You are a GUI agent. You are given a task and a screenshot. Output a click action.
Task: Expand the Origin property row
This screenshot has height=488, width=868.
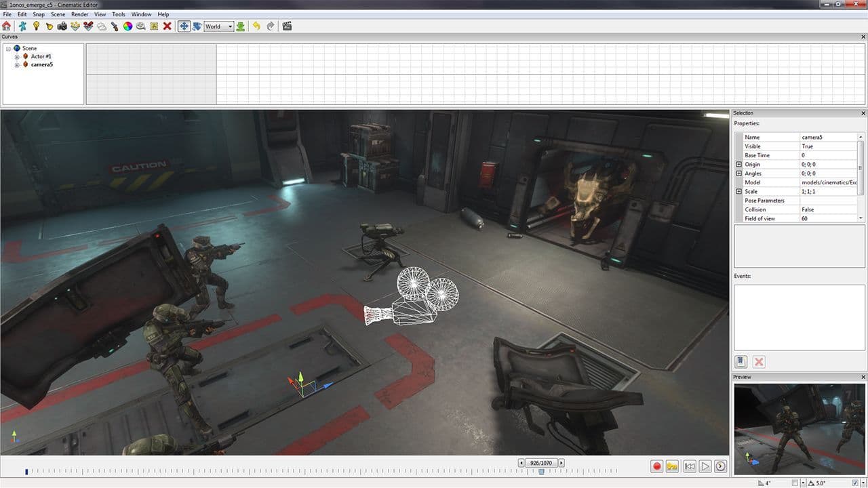pyautogui.click(x=739, y=165)
